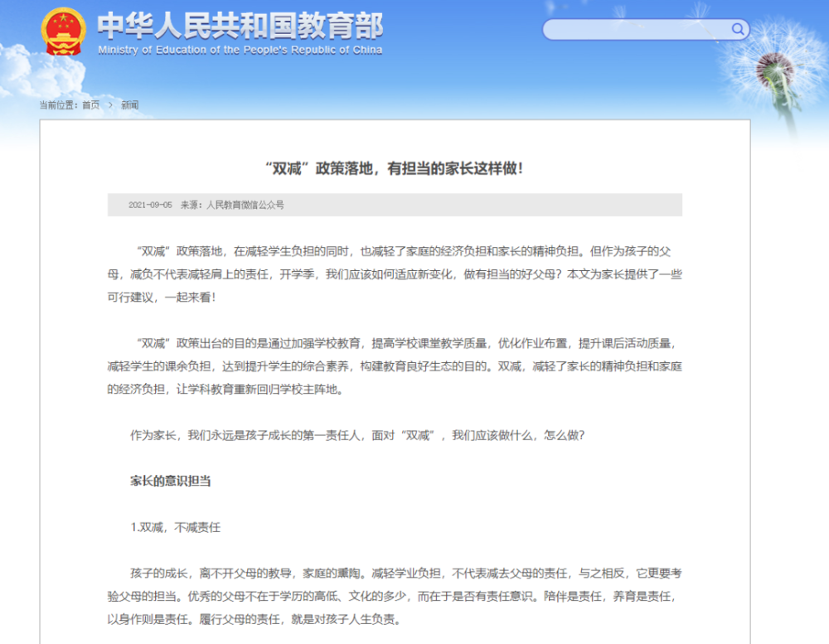Click the search magnifier icon
This screenshot has height=644, width=829.
(x=737, y=29)
